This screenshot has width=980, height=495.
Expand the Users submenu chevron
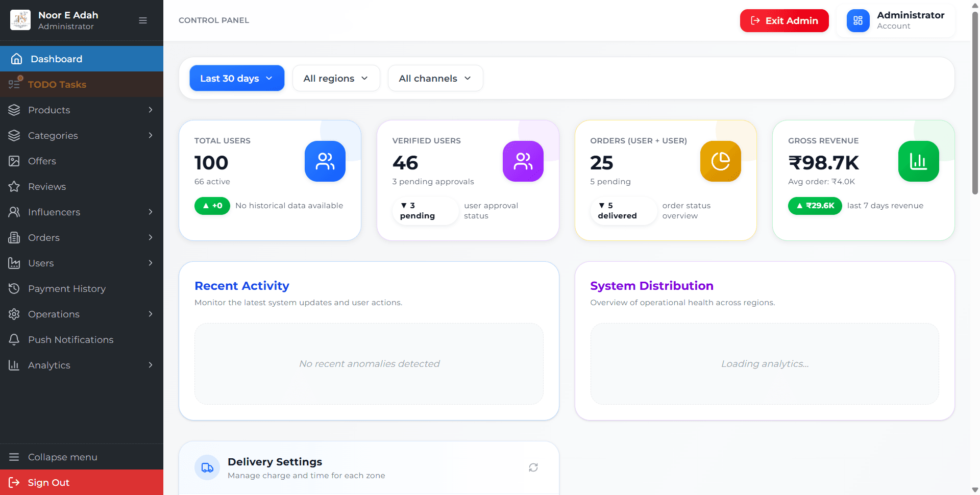[x=151, y=263]
